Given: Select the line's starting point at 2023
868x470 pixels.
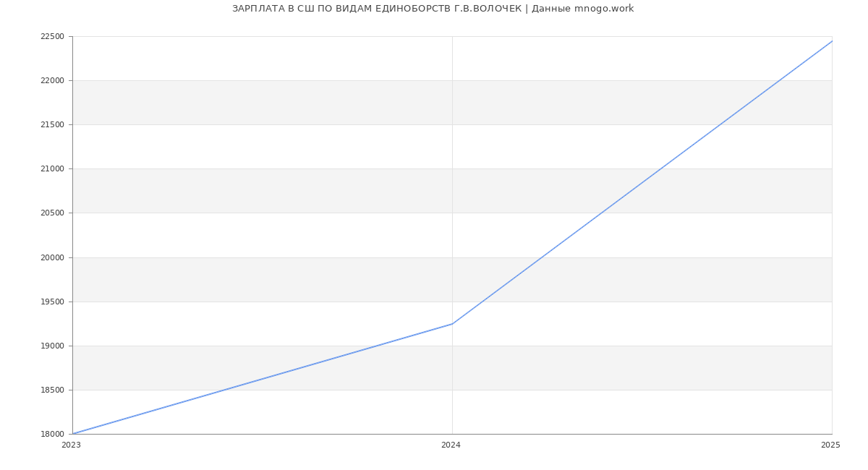Looking at the screenshot, I should [73, 434].
